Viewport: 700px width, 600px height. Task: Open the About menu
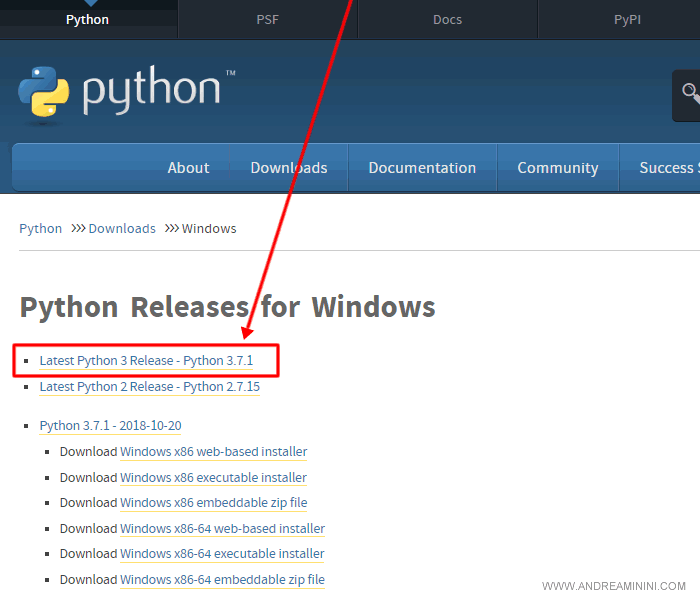pyautogui.click(x=188, y=168)
